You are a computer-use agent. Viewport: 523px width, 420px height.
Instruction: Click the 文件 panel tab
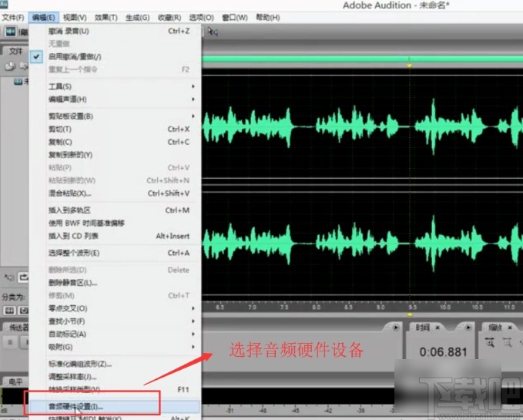[15, 51]
